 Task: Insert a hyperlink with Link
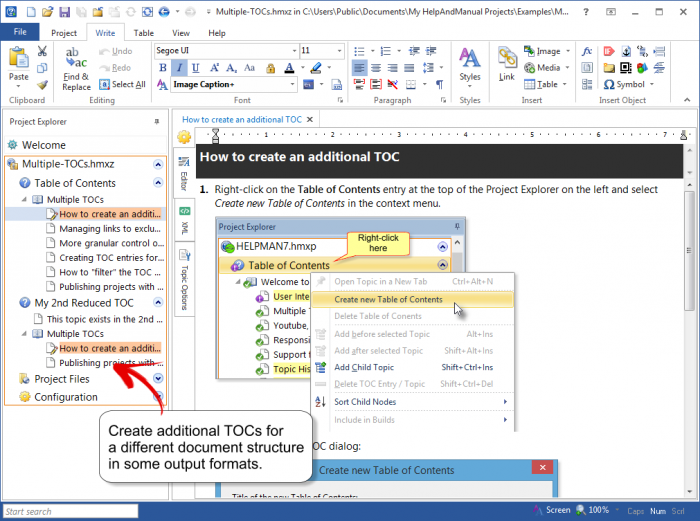coord(507,64)
